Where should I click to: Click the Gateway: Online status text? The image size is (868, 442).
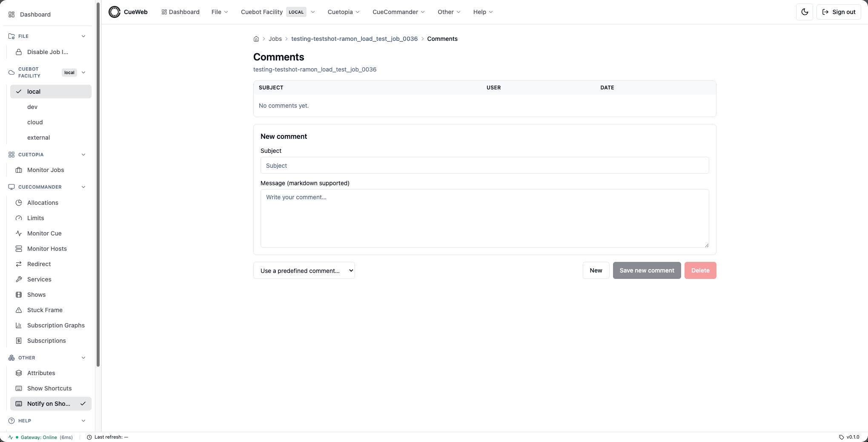(x=39, y=437)
